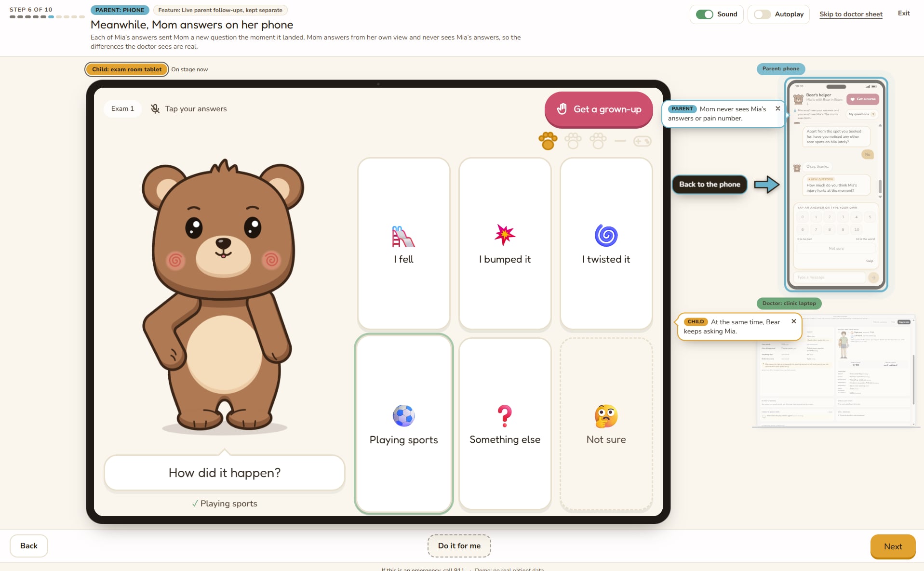
Task: Go Back to the previous step
Action: pos(29,546)
